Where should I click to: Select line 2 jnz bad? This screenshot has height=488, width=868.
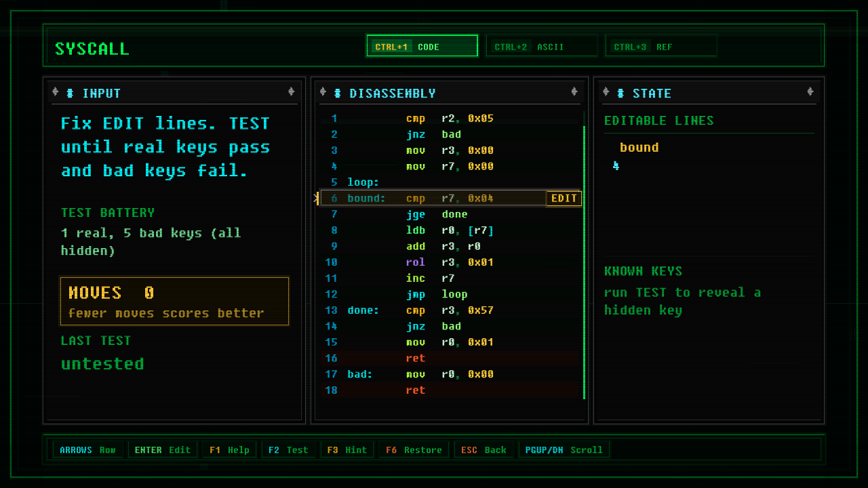449,134
